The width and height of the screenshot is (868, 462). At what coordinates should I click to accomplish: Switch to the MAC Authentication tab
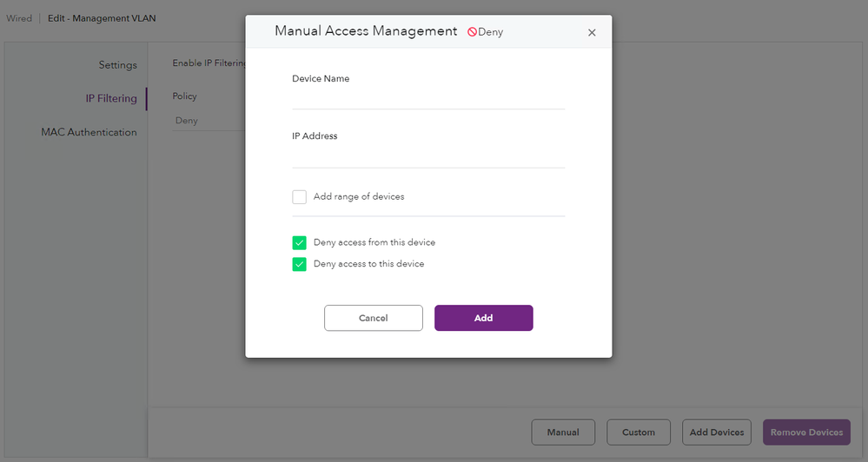point(89,133)
